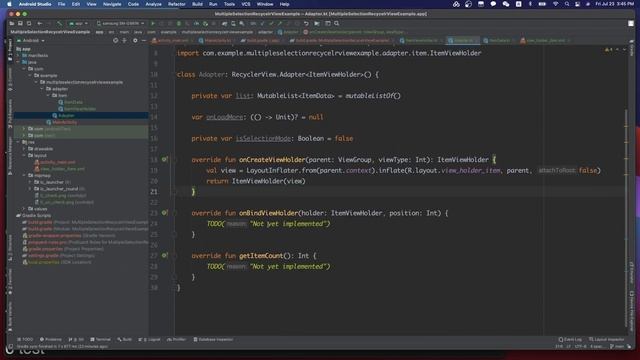The image size is (640, 360).
Task: Click the Sync/reload toolbar icon
Action: [29, 24]
